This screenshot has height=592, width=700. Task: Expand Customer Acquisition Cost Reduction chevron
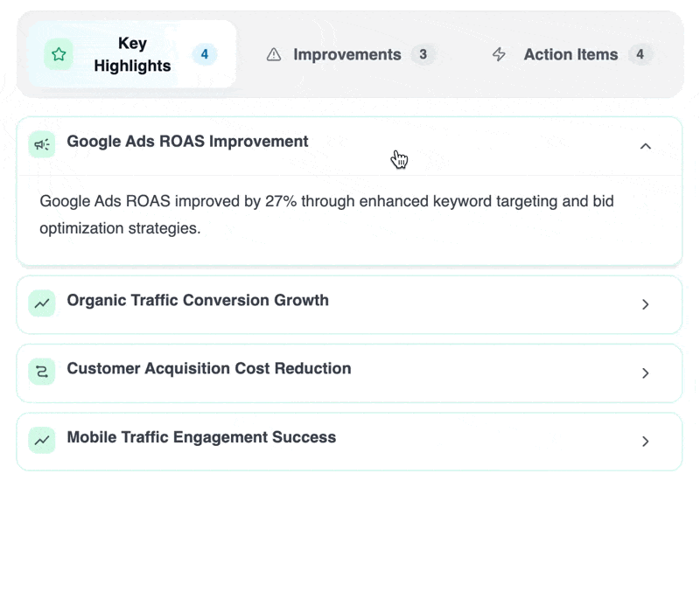645,373
